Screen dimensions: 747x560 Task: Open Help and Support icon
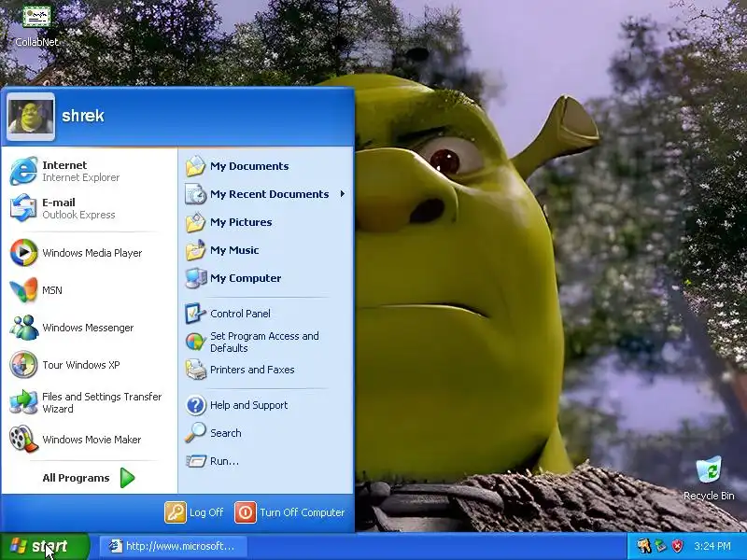pyautogui.click(x=195, y=405)
